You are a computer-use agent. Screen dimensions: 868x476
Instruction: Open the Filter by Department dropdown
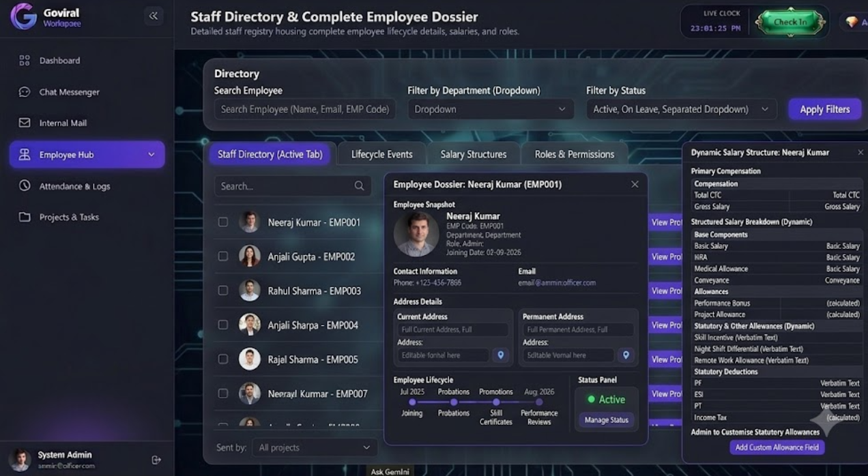(491, 109)
